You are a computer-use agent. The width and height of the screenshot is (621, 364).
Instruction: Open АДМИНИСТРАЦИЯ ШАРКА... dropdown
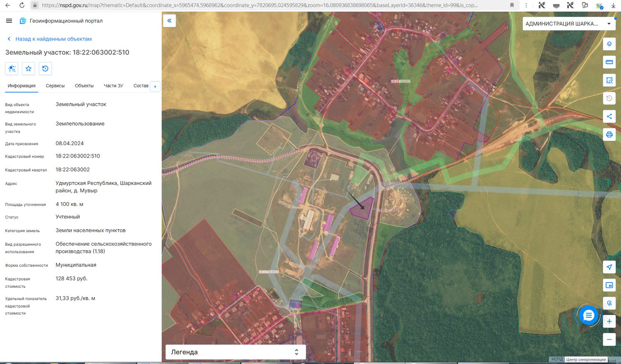point(568,24)
